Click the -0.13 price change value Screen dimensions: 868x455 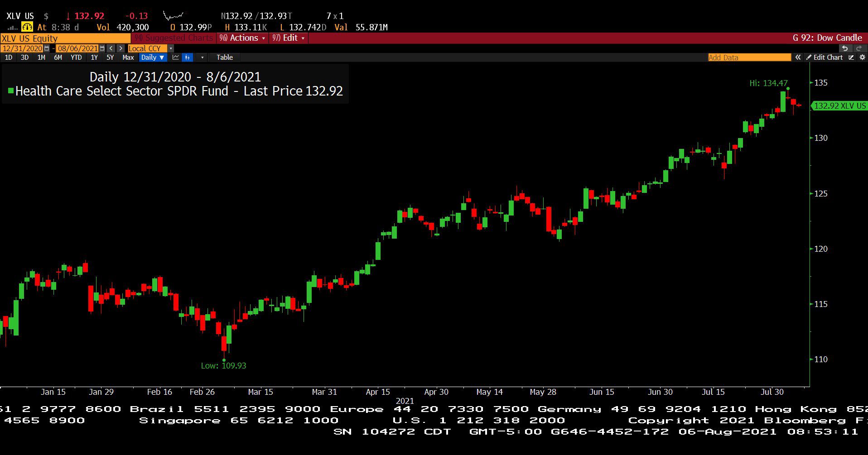point(136,16)
